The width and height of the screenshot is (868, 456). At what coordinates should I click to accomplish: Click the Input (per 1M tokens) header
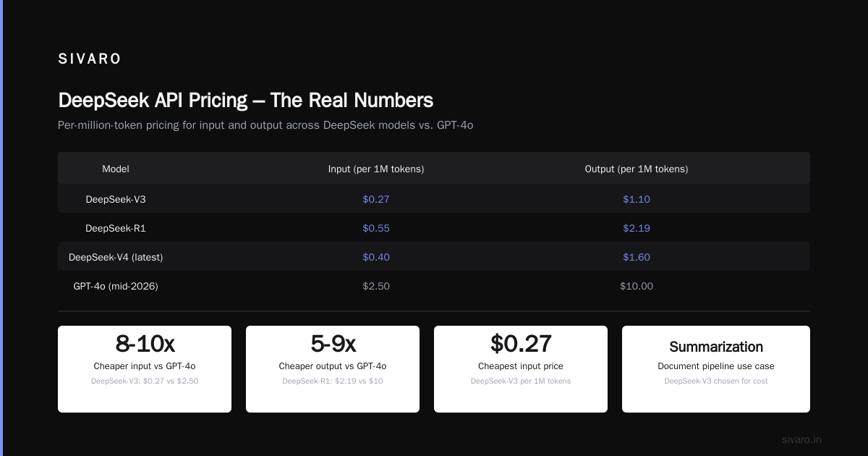[x=376, y=169]
